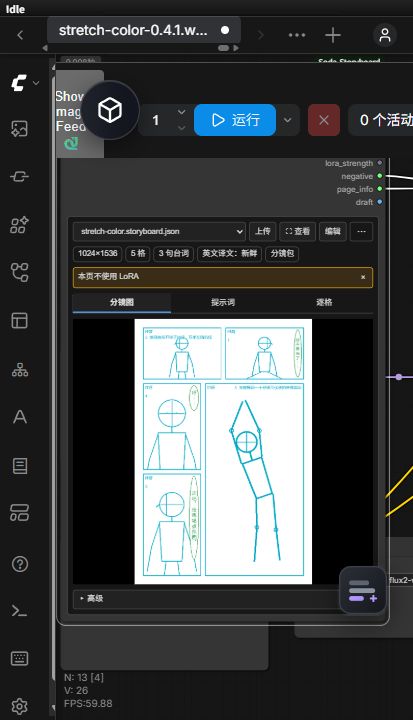Click the tab scrollbar left arrow

tap(45, 48)
